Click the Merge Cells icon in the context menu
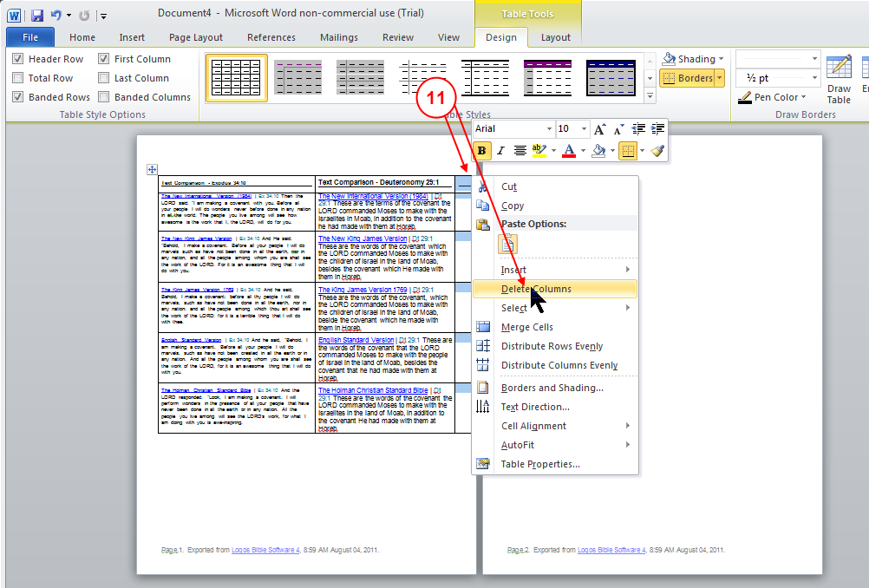The height and width of the screenshot is (588, 869). coord(483,327)
